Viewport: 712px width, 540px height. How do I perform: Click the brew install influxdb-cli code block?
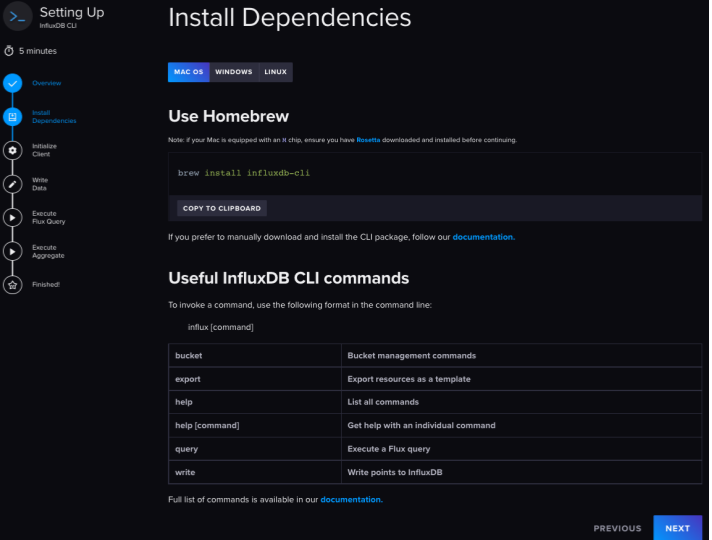[435, 173]
